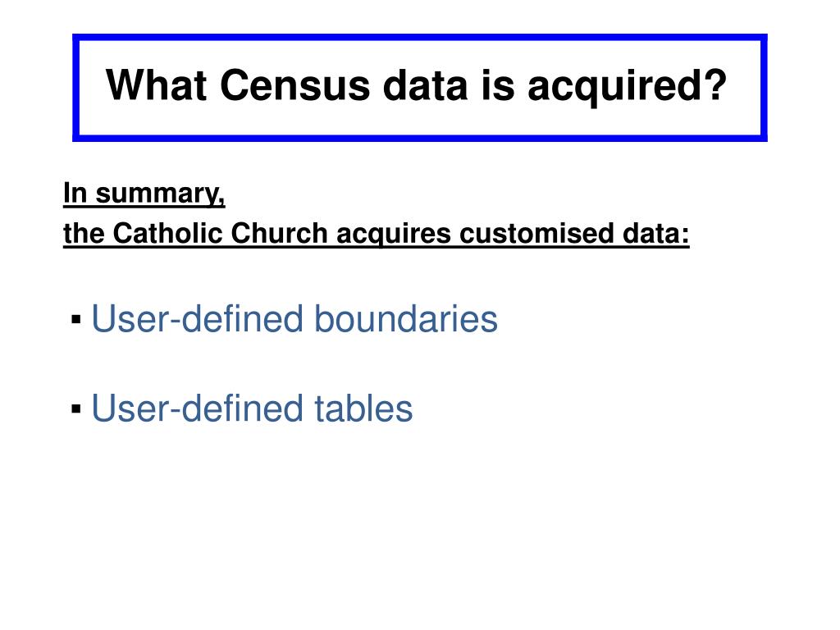Click the word 'summary,' in the heading

coord(160,194)
